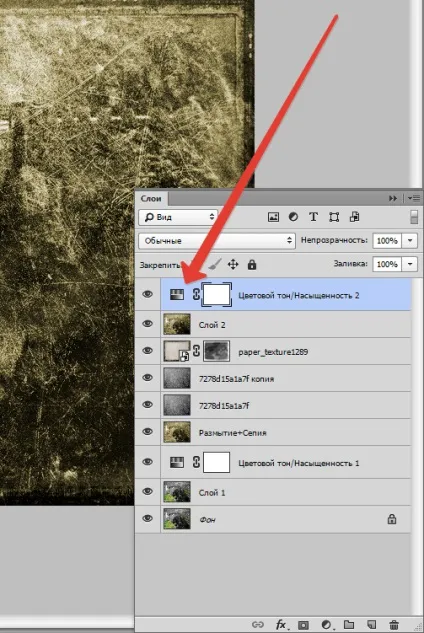This screenshot has height=633, width=424.
Task: Select the Размытие+Сепия layer thumbnail
Action: pyautogui.click(x=177, y=432)
